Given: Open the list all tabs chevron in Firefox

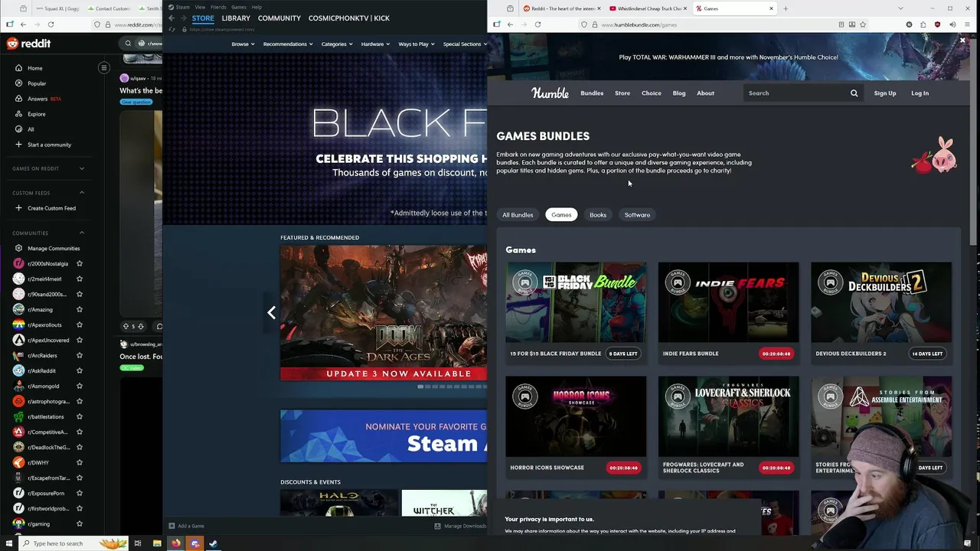Looking at the screenshot, I should coord(900,8).
